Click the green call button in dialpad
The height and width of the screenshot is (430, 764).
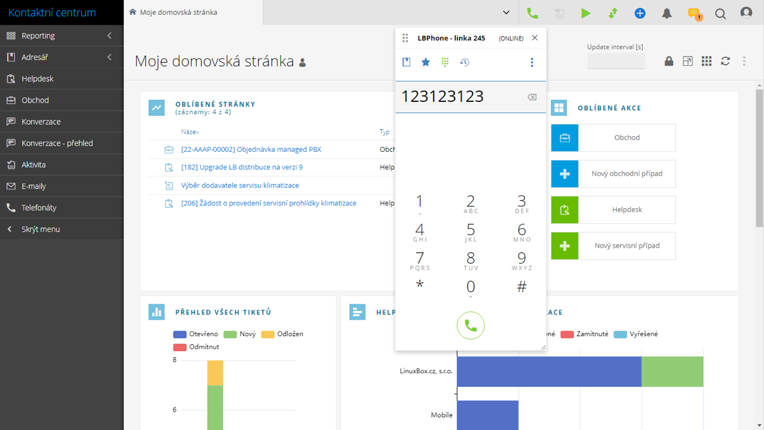tap(470, 325)
